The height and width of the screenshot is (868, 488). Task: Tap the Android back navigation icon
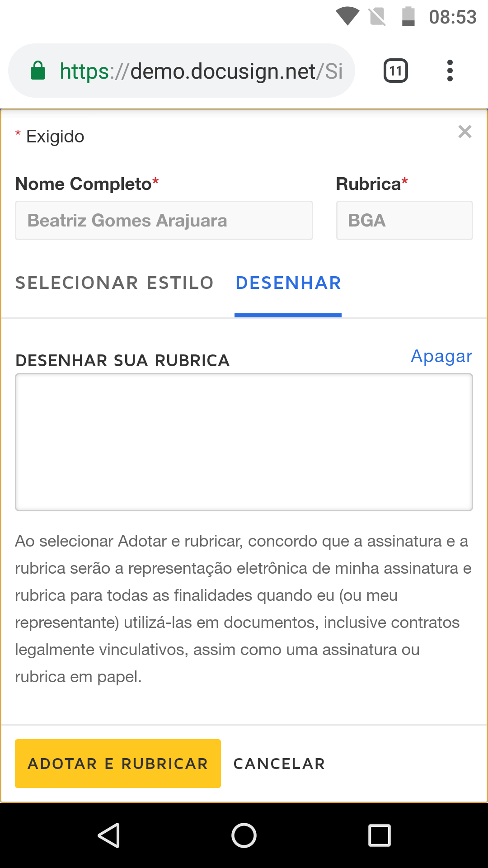[109, 835]
